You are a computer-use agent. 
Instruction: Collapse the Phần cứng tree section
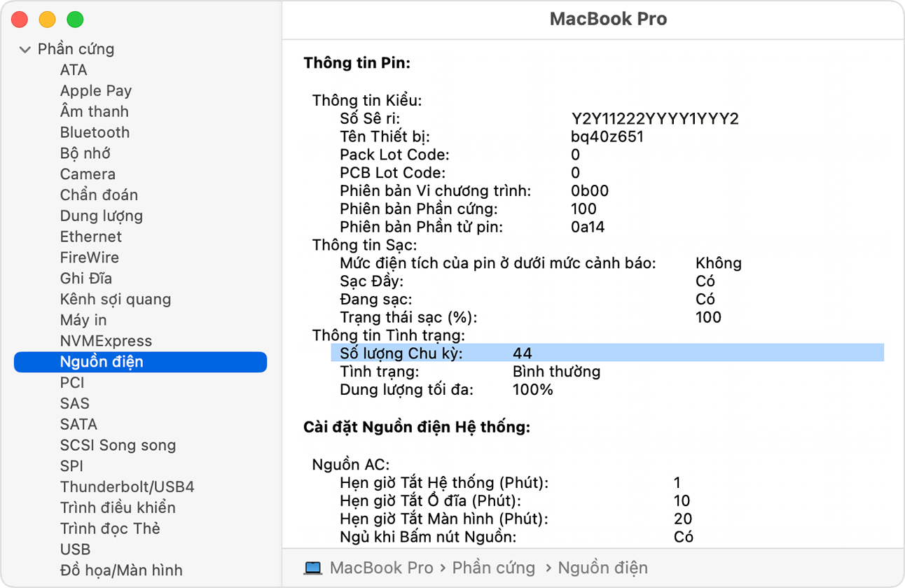[x=25, y=50]
